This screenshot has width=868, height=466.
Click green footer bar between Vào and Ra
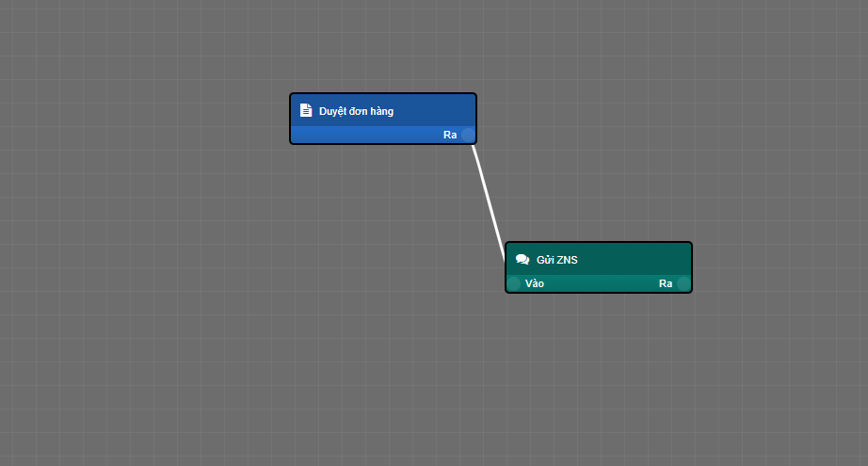[598, 283]
